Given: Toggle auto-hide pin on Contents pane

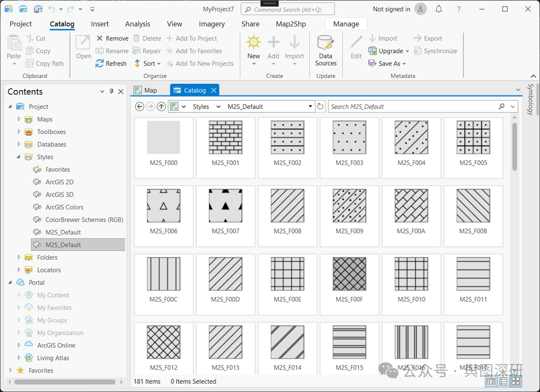Looking at the screenshot, I should coord(111,91).
